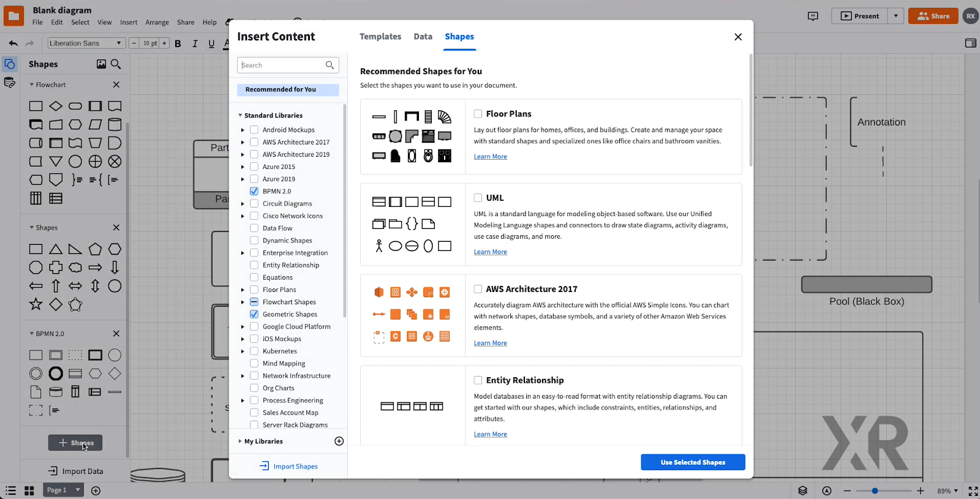Open the Insert menu

pyautogui.click(x=129, y=23)
